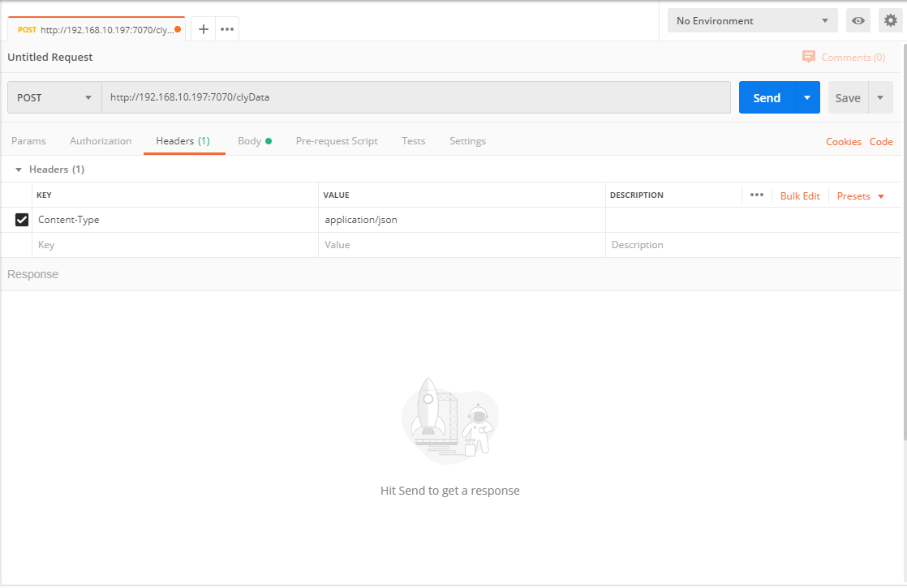Open the Pre-request Script tab
The image size is (907, 588).
coord(337,140)
